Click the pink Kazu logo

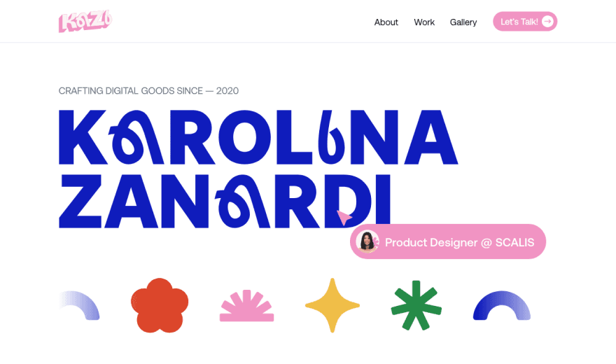point(85,21)
